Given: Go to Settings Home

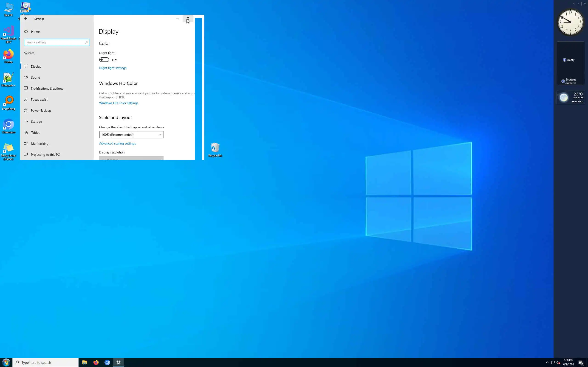Looking at the screenshot, I should [35, 32].
